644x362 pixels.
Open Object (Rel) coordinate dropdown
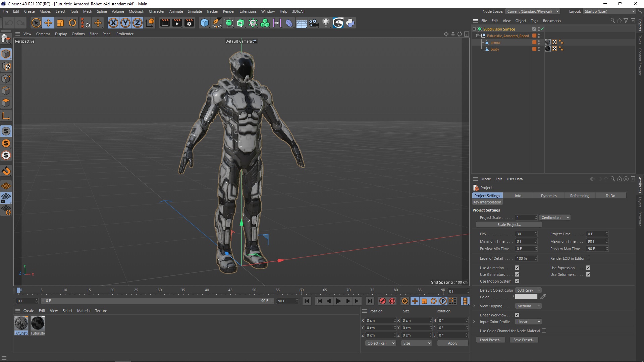(381, 343)
